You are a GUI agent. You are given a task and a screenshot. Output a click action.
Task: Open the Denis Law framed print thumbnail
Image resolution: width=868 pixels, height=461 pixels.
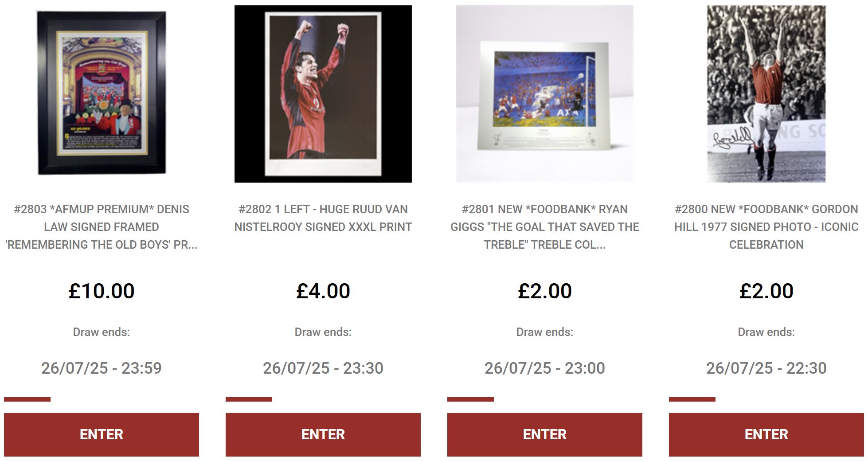point(102,94)
